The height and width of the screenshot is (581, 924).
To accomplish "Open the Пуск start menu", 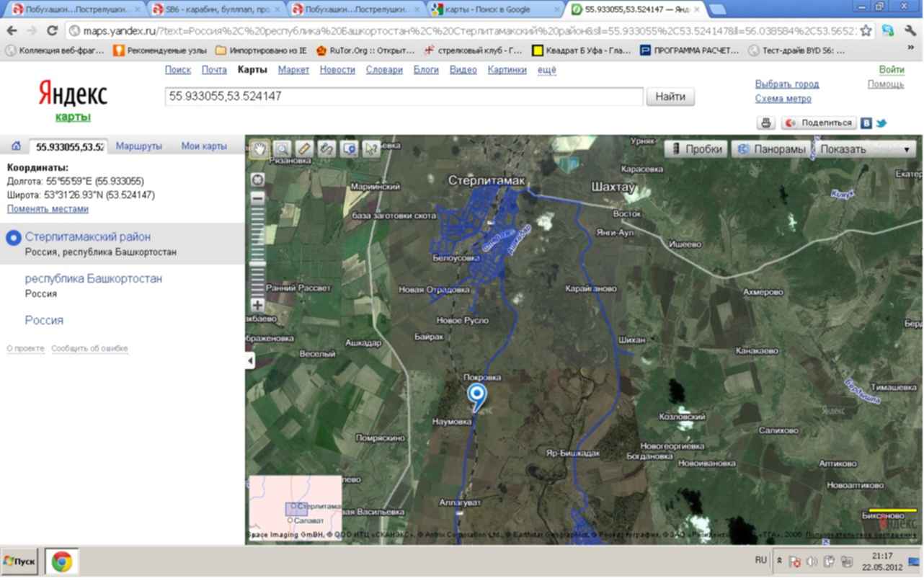I will coord(19,561).
